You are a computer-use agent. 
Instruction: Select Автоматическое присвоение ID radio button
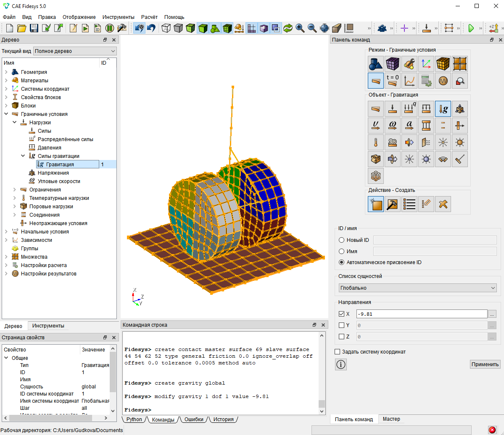pyautogui.click(x=342, y=262)
